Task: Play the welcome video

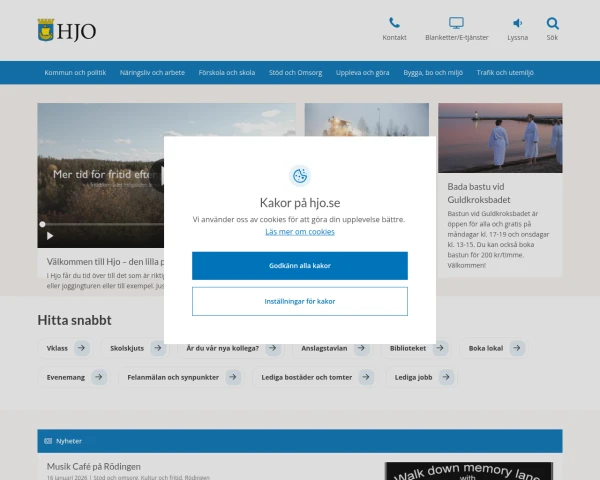Action: pos(43,225)
